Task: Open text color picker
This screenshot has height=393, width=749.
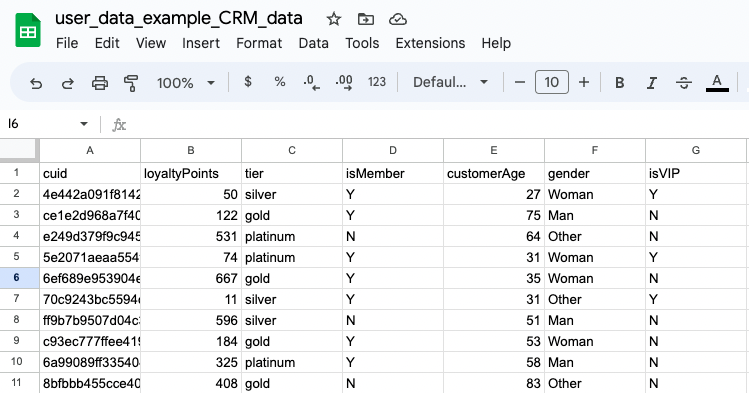Action: [717, 83]
